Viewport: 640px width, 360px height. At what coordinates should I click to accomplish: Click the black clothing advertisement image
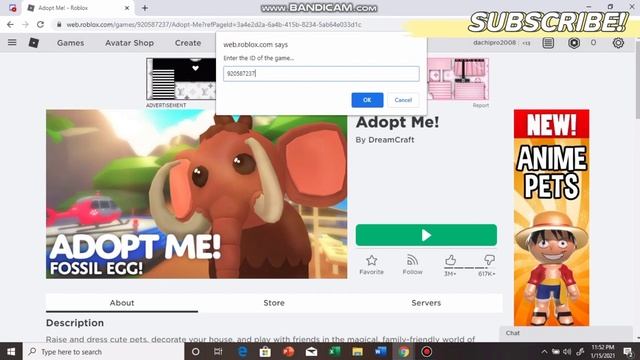[181, 79]
